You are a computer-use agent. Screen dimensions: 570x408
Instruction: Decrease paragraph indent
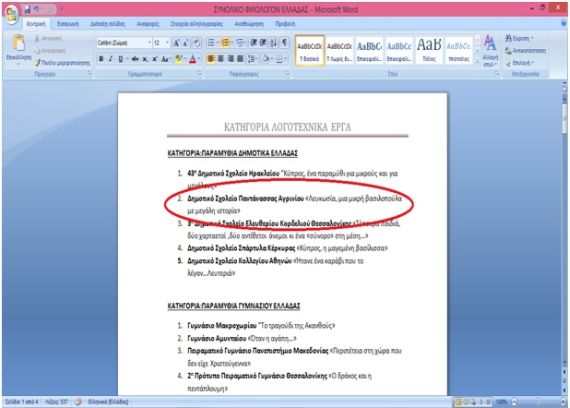(254, 43)
